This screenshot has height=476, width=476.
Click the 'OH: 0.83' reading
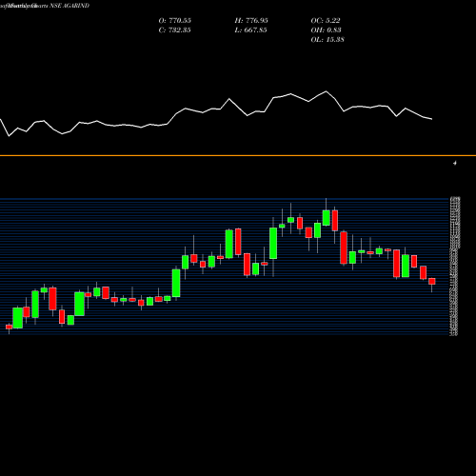[x=326, y=30]
